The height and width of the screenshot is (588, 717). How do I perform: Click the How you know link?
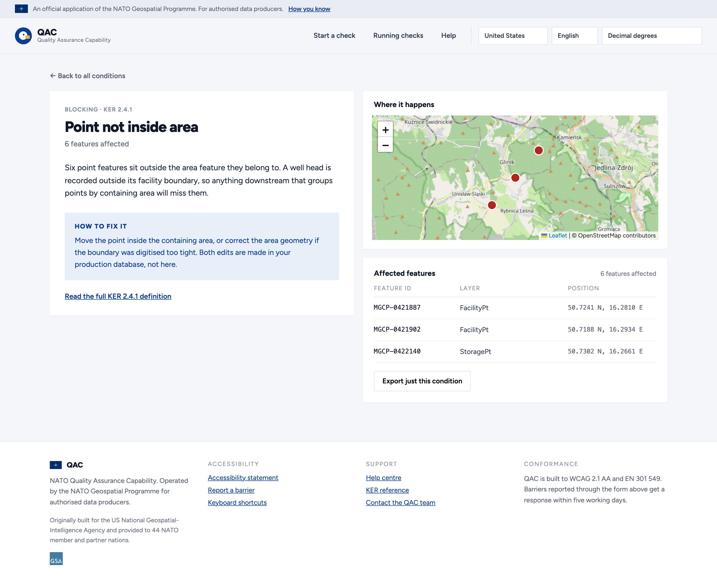[x=309, y=9]
